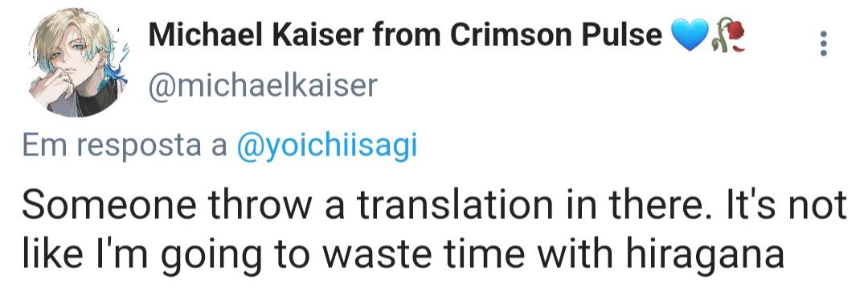Click 'Crimson Pulse' in the display name
The image size is (868, 297).
(x=555, y=36)
